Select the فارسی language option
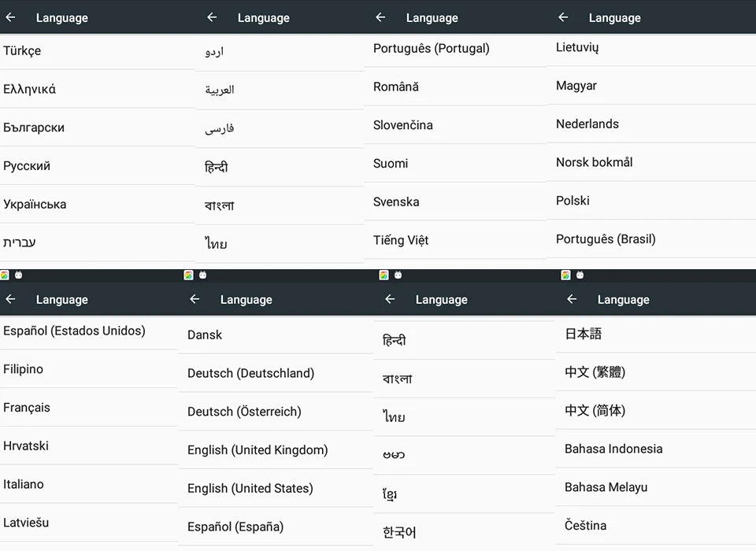This screenshot has width=756, height=551. tap(220, 128)
